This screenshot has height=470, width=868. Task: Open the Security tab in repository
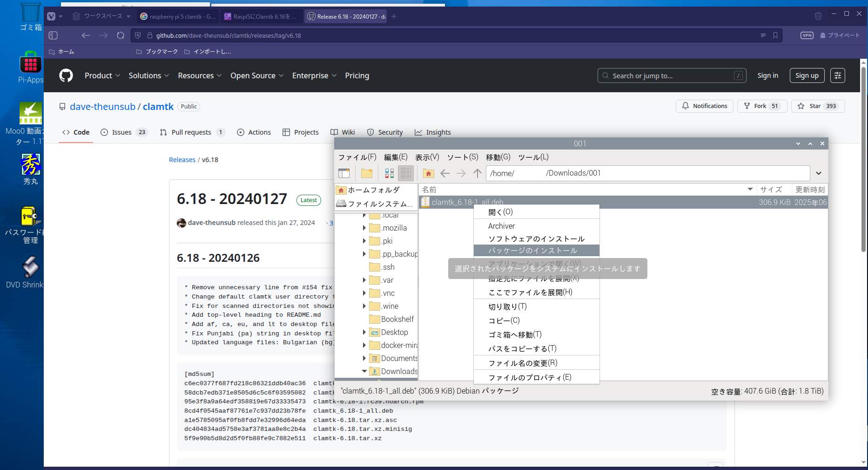pyautogui.click(x=385, y=132)
